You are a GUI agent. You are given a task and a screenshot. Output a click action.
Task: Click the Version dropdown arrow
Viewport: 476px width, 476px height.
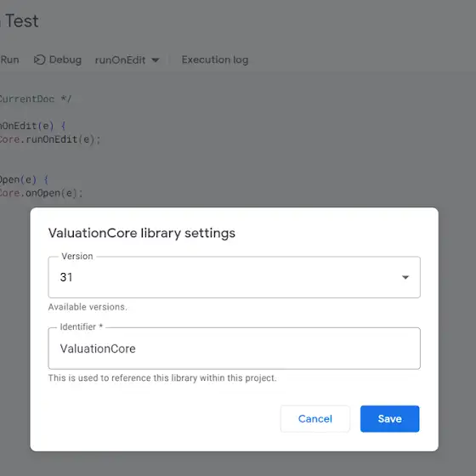click(x=405, y=277)
